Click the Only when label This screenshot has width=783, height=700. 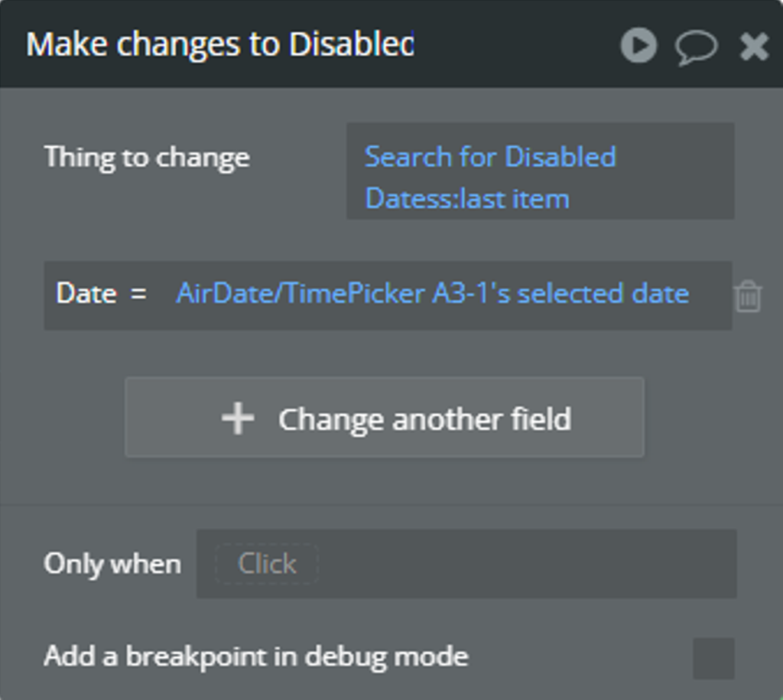point(112,564)
